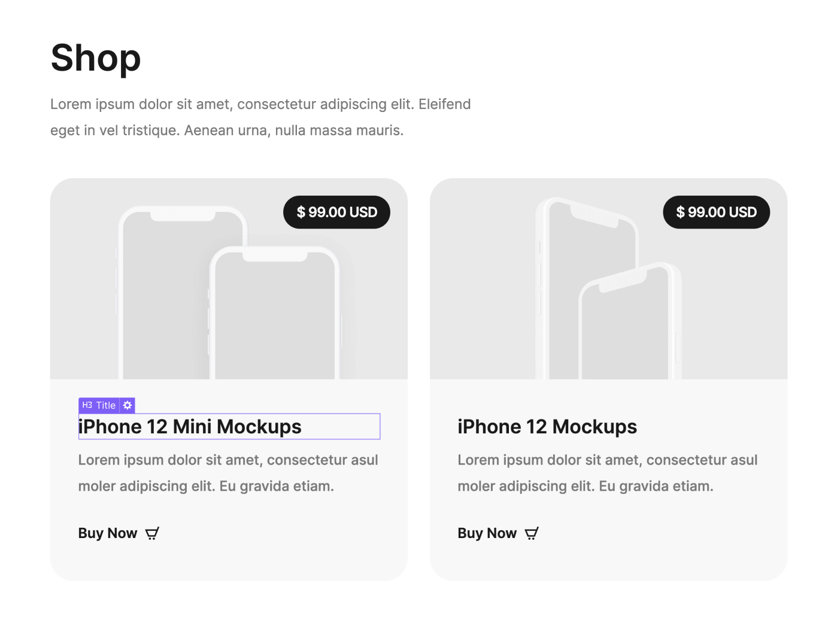The height and width of the screenshot is (632, 840).
Task: Select the 'iPhone 12 Mockups' heading text
Action: (x=547, y=426)
